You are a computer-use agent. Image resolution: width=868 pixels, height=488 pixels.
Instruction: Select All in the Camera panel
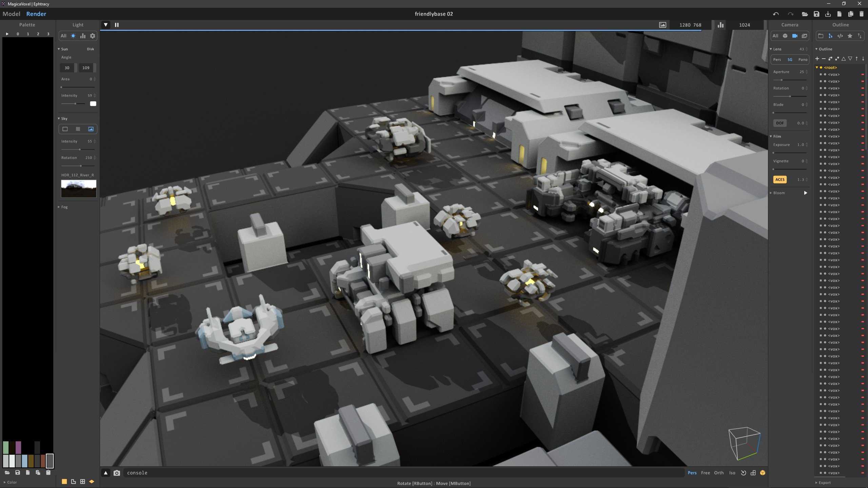tap(775, 36)
